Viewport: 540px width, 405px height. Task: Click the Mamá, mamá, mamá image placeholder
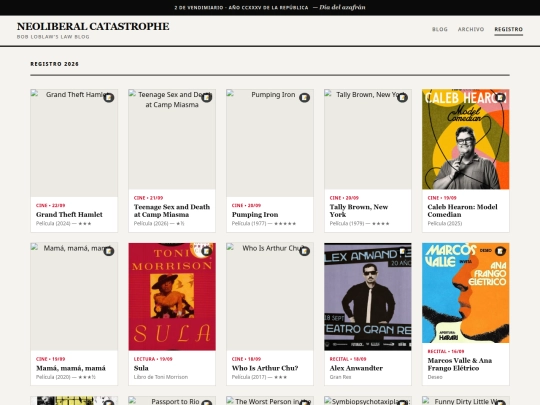click(74, 297)
